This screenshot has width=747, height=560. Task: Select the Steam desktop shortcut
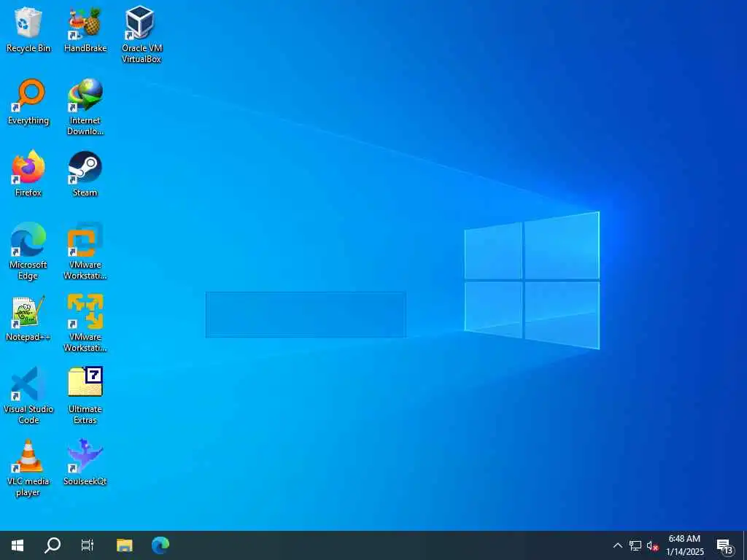[x=85, y=174]
